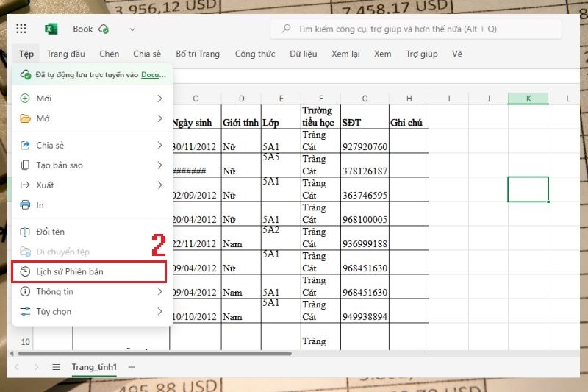Click the magnifier icon in the search box

tap(286, 29)
